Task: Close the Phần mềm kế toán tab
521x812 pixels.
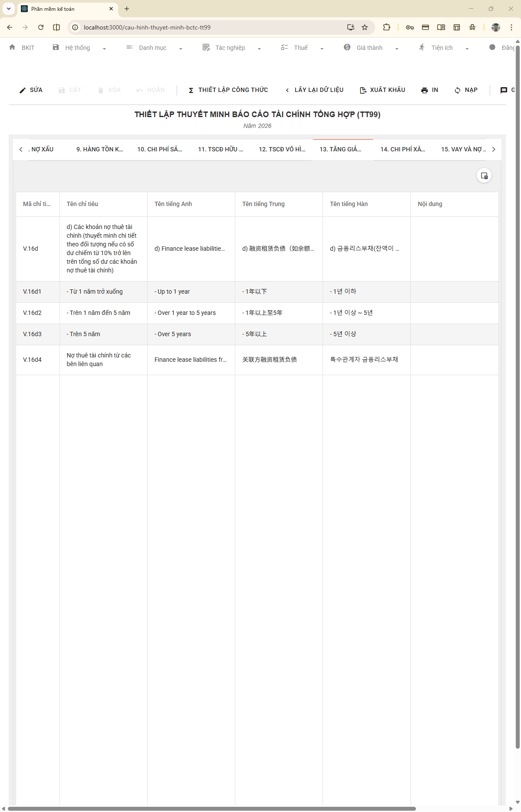Action: pos(111,9)
